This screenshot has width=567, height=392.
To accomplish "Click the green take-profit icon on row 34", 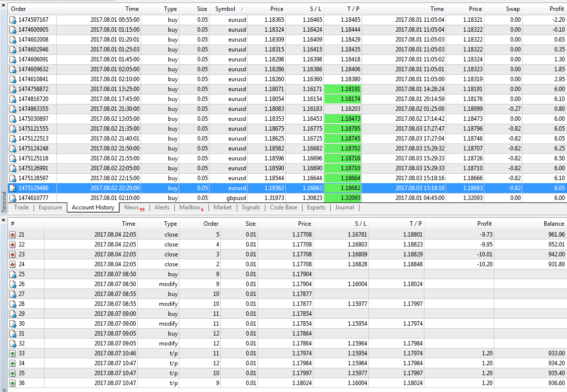I will click(x=13, y=363).
